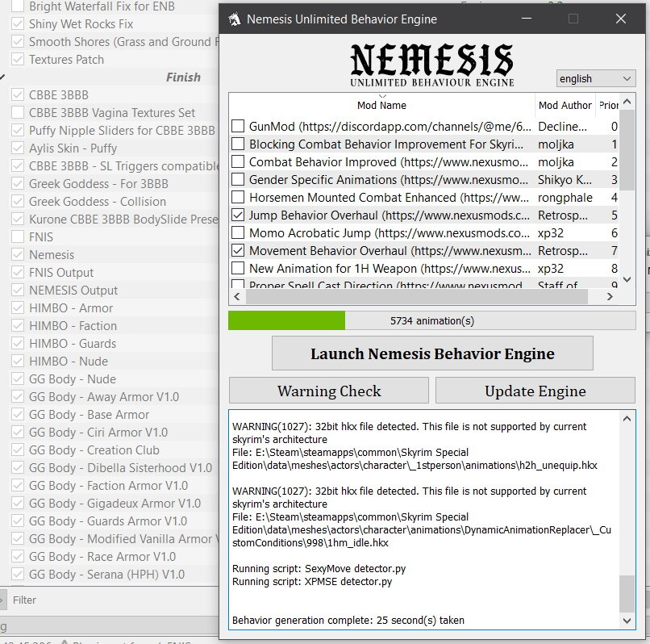The image size is (650, 644).
Task: Uncheck FNIS Output in mod organizer list
Action: pyautogui.click(x=18, y=272)
